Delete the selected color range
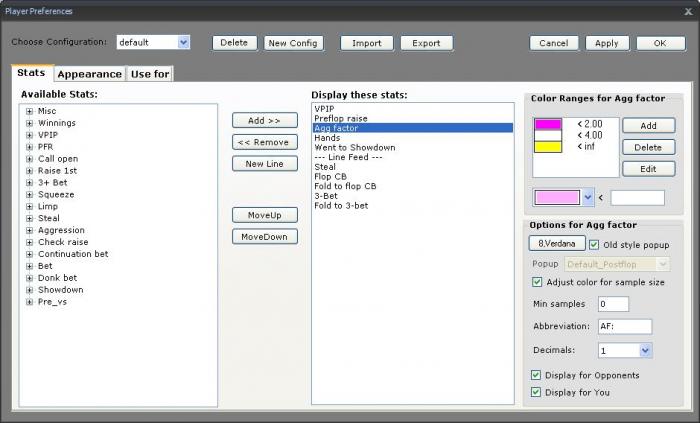700x423 pixels. 649,147
